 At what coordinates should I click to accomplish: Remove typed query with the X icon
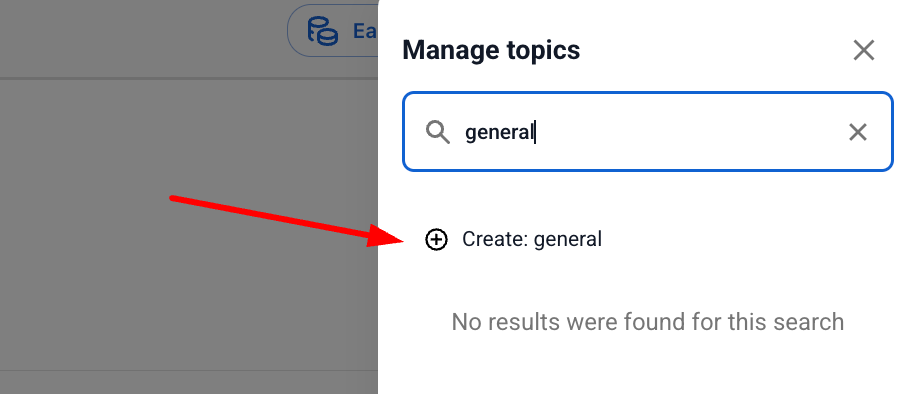(x=857, y=132)
